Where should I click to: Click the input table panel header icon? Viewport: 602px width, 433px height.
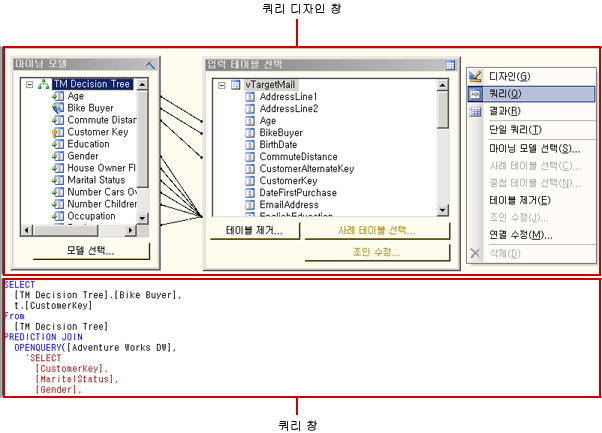pos(450,65)
